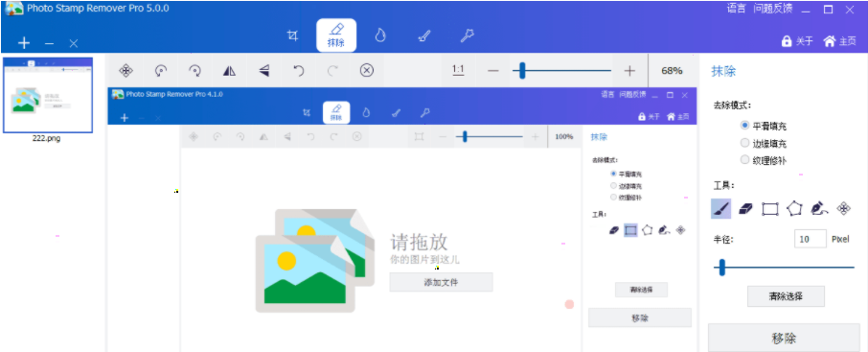The height and width of the screenshot is (352, 868).
Task: Open the paintbrush tab in the top bar
Action: [423, 36]
